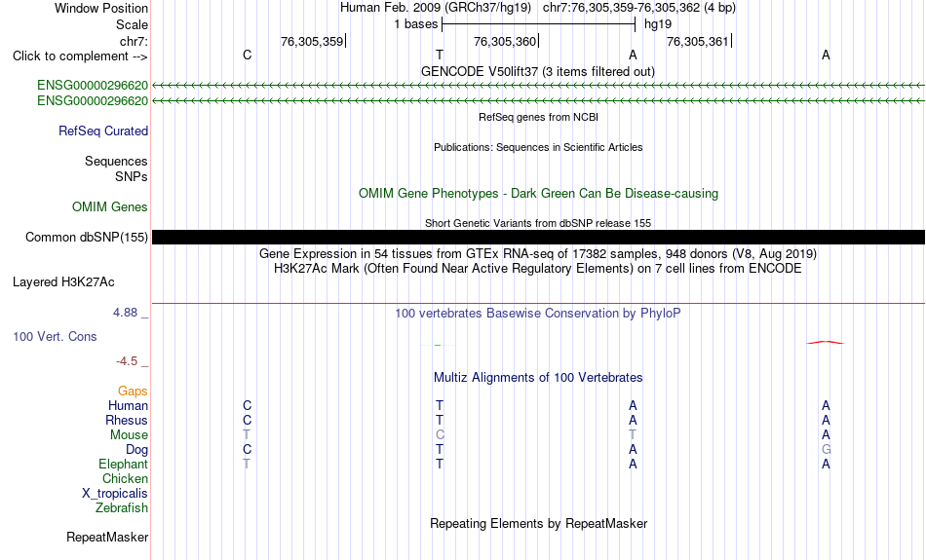Click the Chicken species label
This screenshot has height=560, width=926.
(125, 478)
